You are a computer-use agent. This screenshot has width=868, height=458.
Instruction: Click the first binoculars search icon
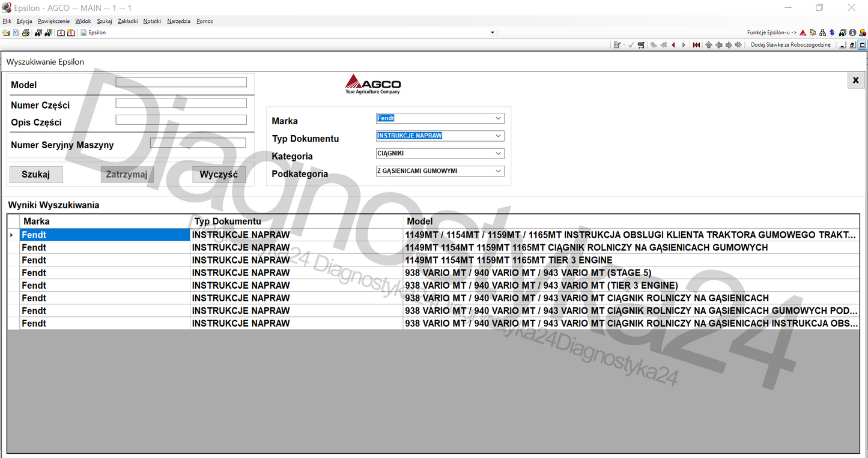coord(38,32)
